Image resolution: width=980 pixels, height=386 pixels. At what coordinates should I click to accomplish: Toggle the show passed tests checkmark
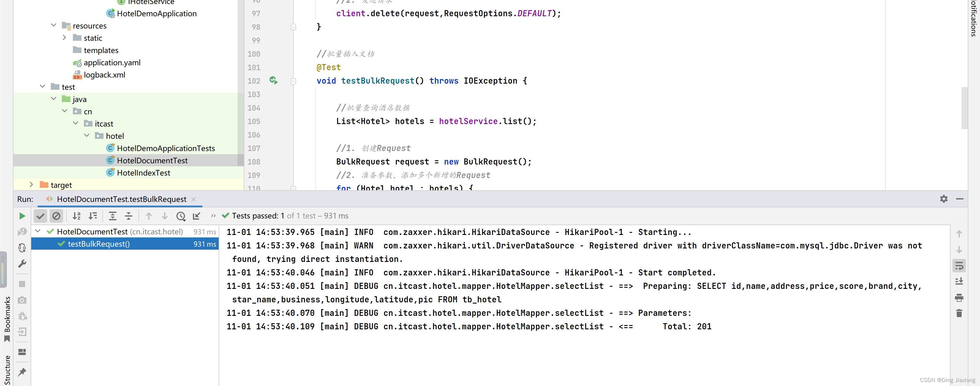click(40, 216)
